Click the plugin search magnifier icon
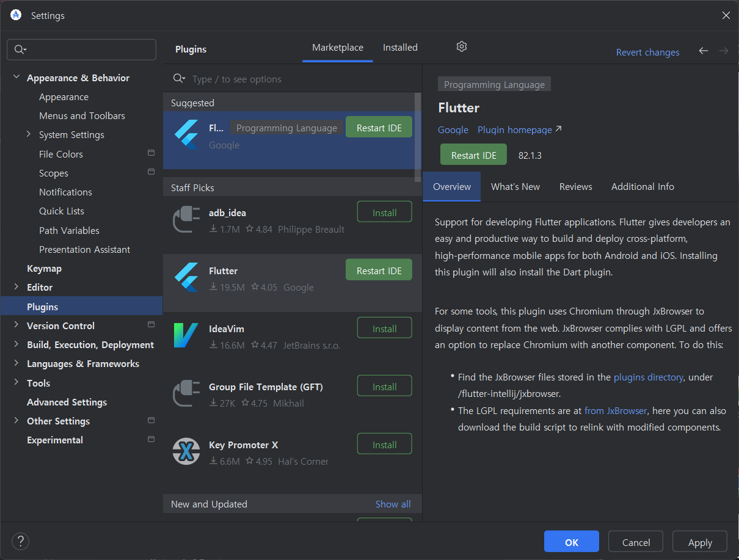The image size is (739, 560). [x=179, y=79]
